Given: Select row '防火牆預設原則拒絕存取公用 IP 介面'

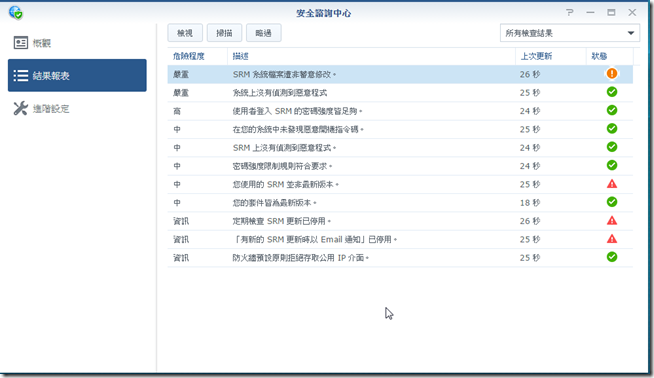Looking at the screenshot, I should [400, 258].
